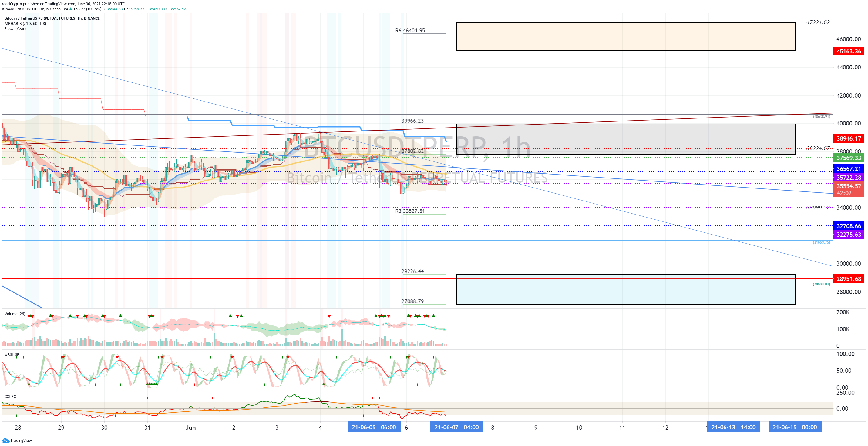Click the 29226.44 pivot level label
The height and width of the screenshot is (446, 868).
(412, 271)
